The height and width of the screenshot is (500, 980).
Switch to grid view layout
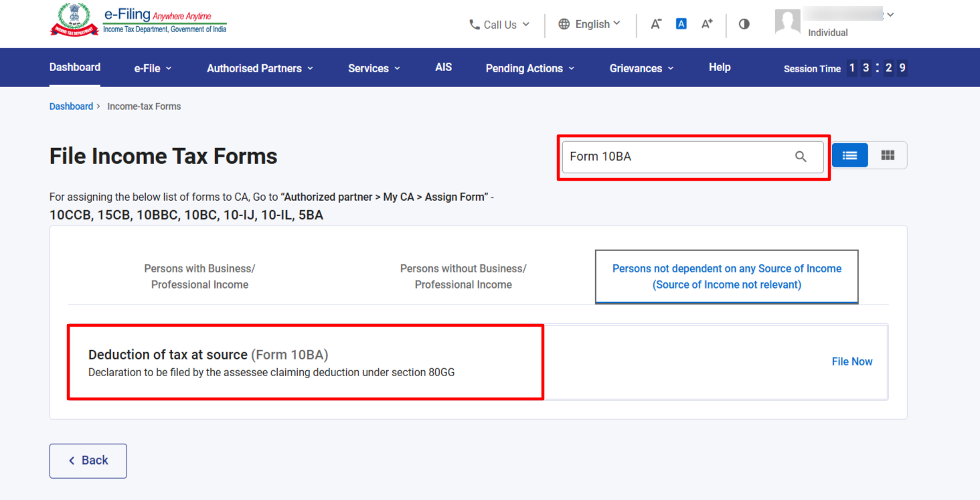pyautogui.click(x=888, y=155)
